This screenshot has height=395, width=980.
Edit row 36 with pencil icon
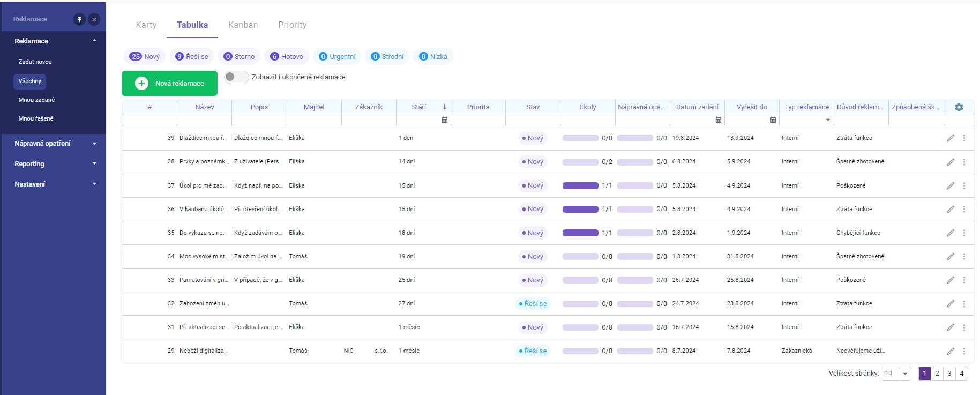click(x=951, y=209)
